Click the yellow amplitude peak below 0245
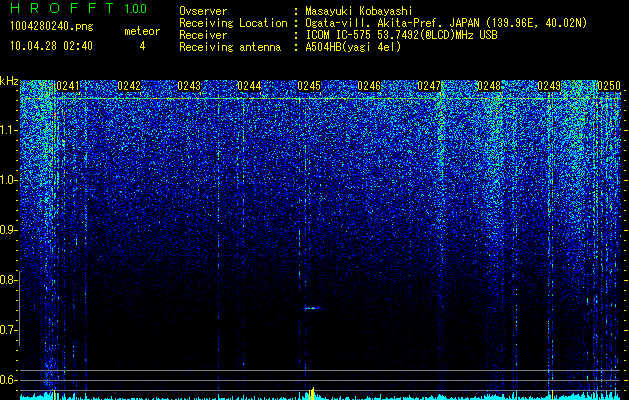629x400 pixels. pos(311,394)
